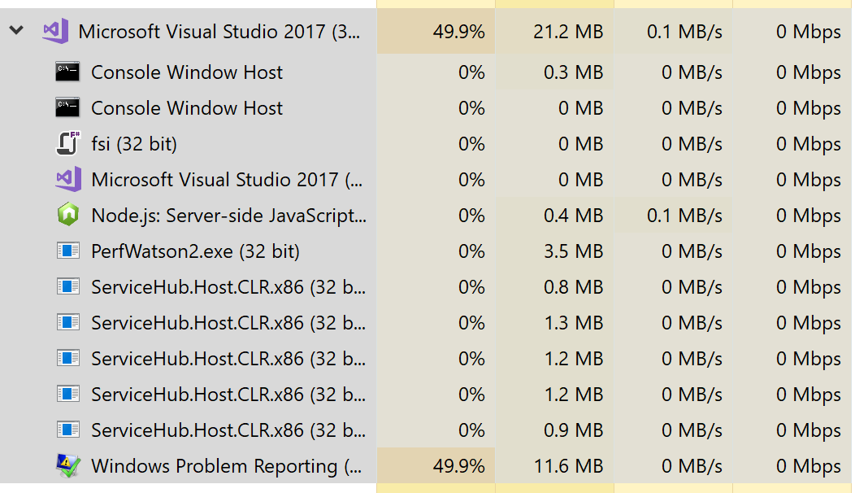This screenshot has height=493, width=868.
Task: Click the fsi (32 bit) F# icon
Action: tap(67, 143)
